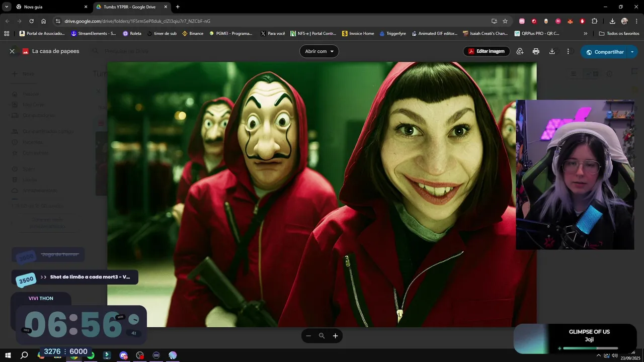644x362 pixels.
Task: Bookmark this page with the star icon
Action: click(505, 21)
